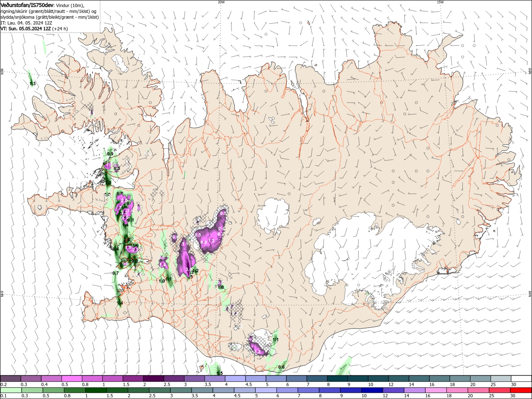Click the grey-green 3–3.5 swatch in lower legend

click(181, 390)
